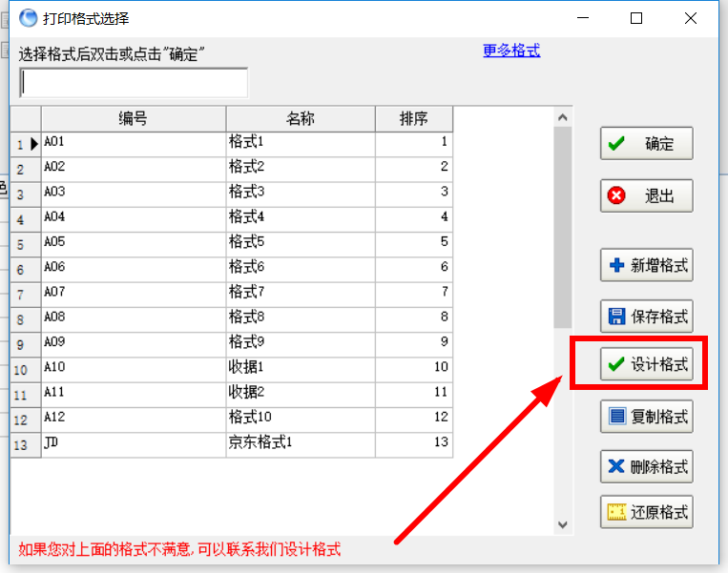Click the red X icon on 退出 button

click(616, 195)
